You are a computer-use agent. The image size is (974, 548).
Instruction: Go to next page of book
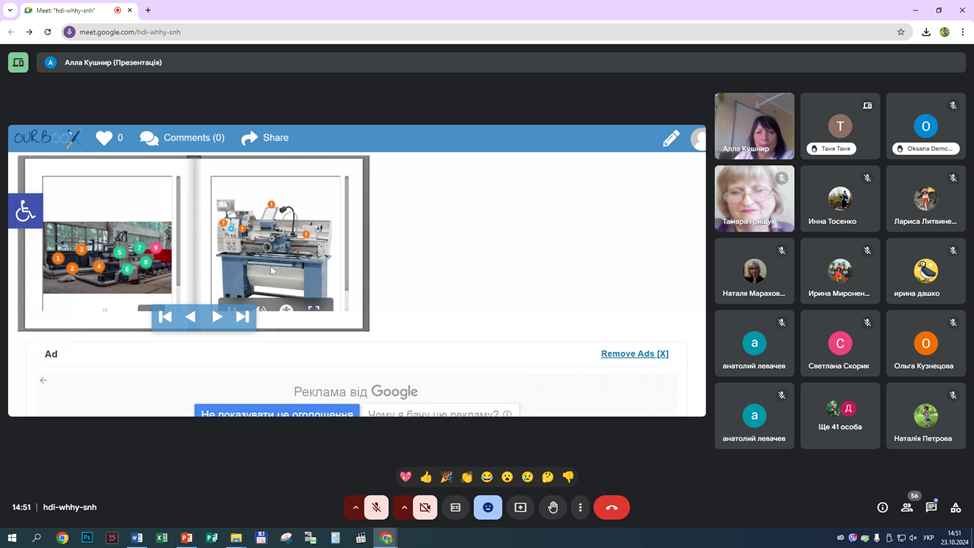click(217, 317)
